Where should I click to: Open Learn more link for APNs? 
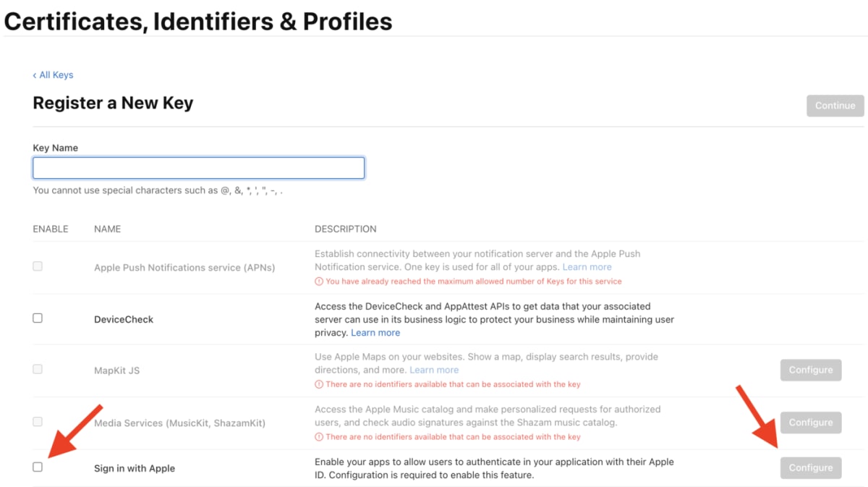point(587,267)
